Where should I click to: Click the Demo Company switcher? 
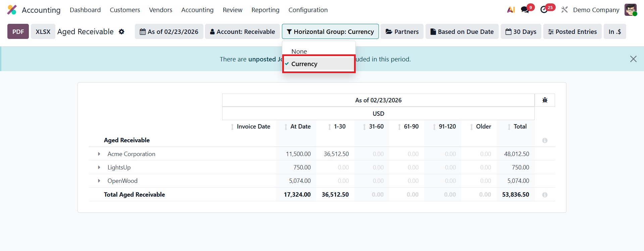(596, 10)
